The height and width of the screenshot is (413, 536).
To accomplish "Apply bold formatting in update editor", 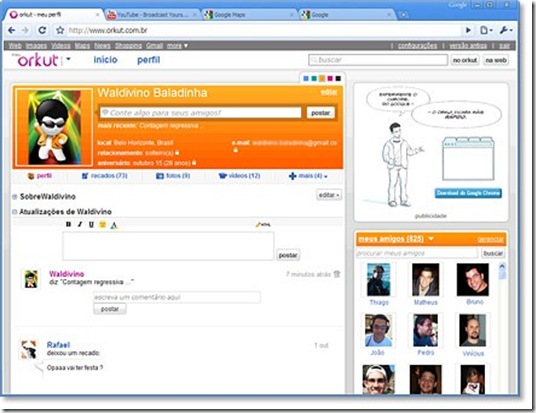I will tap(68, 224).
